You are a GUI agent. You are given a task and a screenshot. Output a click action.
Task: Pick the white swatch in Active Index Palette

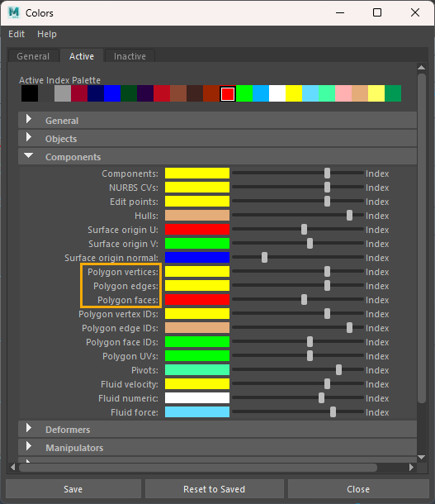(277, 93)
